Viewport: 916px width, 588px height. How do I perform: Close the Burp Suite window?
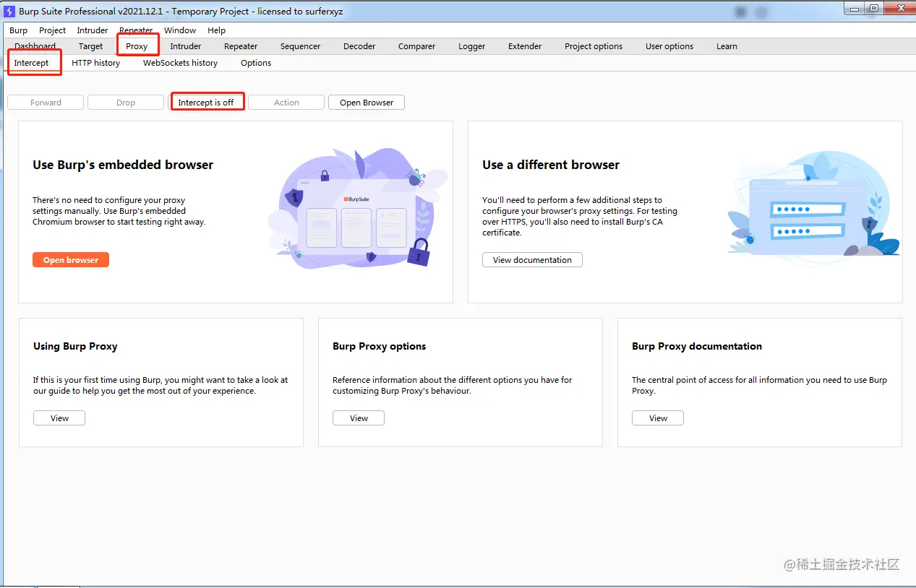(900, 8)
